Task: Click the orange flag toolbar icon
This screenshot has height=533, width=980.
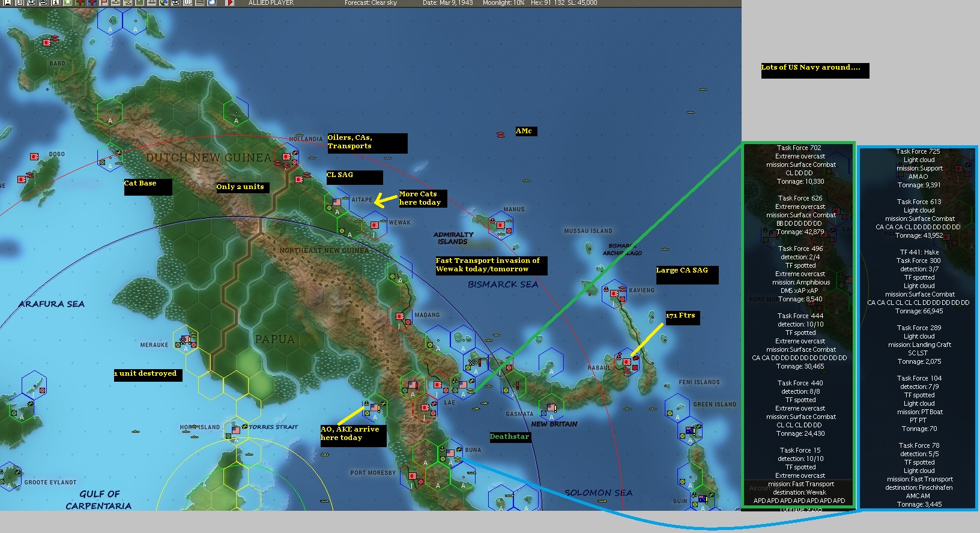Action: [104, 2]
